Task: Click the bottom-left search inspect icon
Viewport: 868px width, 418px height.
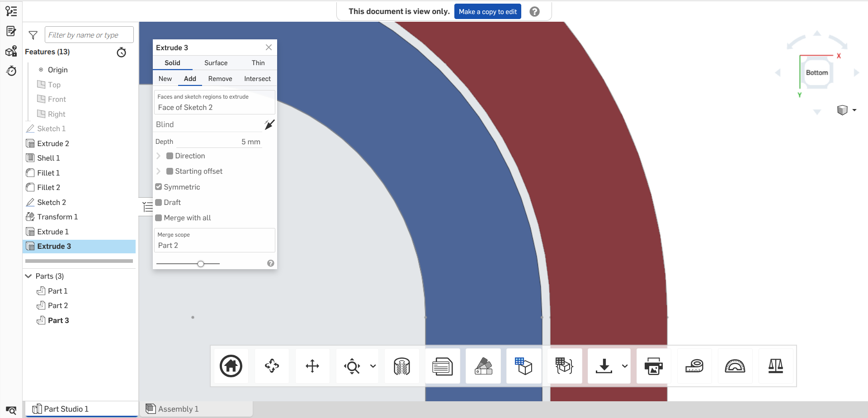Action: [11, 410]
